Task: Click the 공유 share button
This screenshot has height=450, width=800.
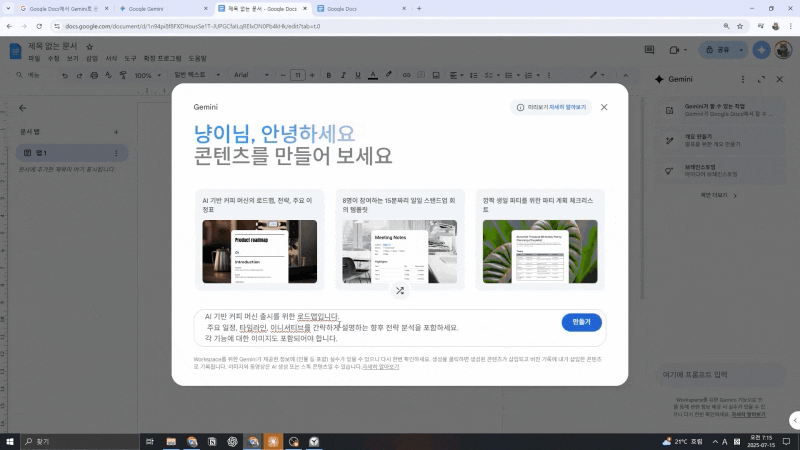Action: click(718, 50)
